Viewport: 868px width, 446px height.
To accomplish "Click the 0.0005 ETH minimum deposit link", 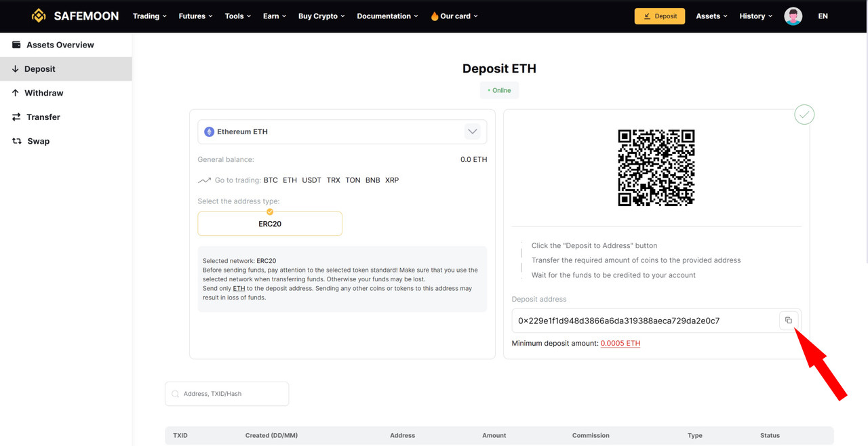I will pos(620,344).
